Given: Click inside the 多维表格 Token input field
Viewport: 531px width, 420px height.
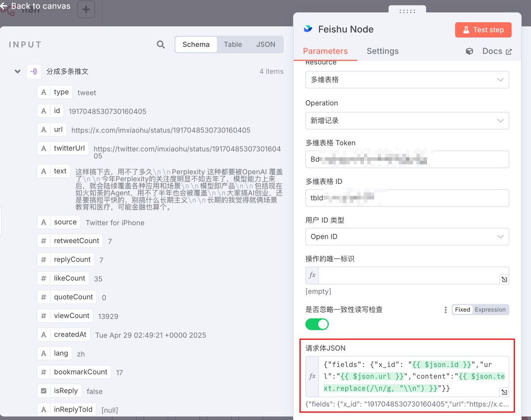Looking at the screenshot, I should tap(407, 159).
